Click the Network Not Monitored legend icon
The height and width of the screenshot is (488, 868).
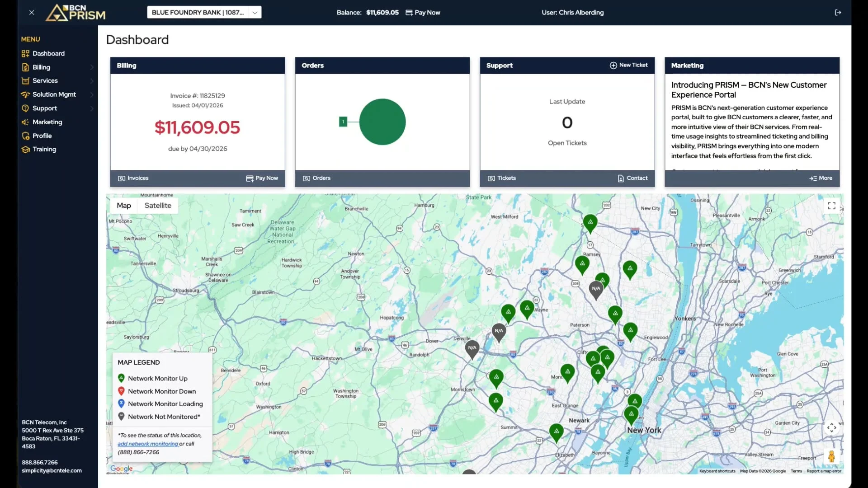pyautogui.click(x=121, y=417)
